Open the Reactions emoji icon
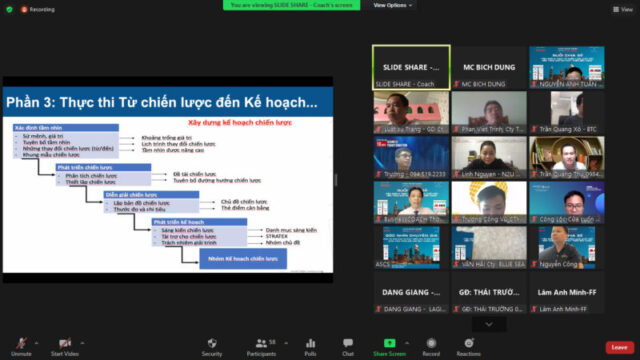Image resolution: width=640 pixels, height=360 pixels. [x=469, y=343]
